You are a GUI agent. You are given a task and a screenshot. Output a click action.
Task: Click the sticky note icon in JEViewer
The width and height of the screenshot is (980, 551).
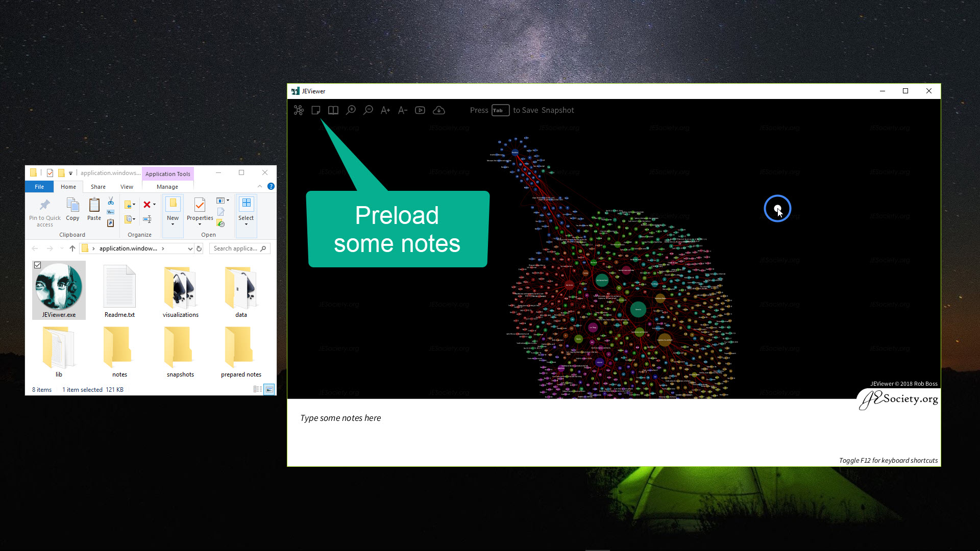316,110
